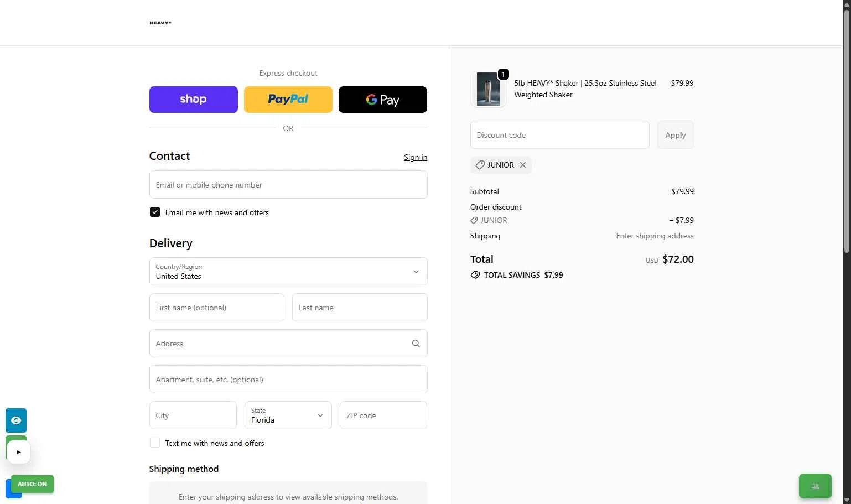Click the Last name field
851x504 pixels.
(x=360, y=308)
